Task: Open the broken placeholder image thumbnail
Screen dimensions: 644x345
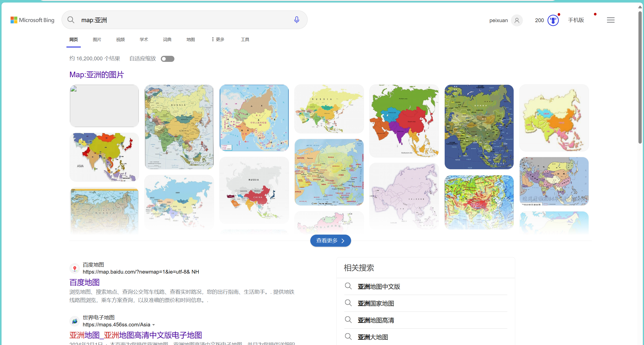Action: (x=104, y=106)
